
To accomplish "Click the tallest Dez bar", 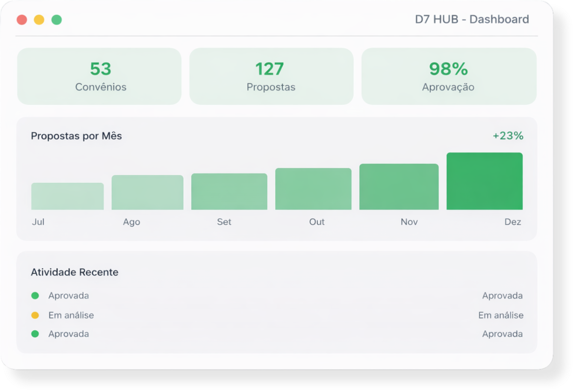I will coord(485,181).
